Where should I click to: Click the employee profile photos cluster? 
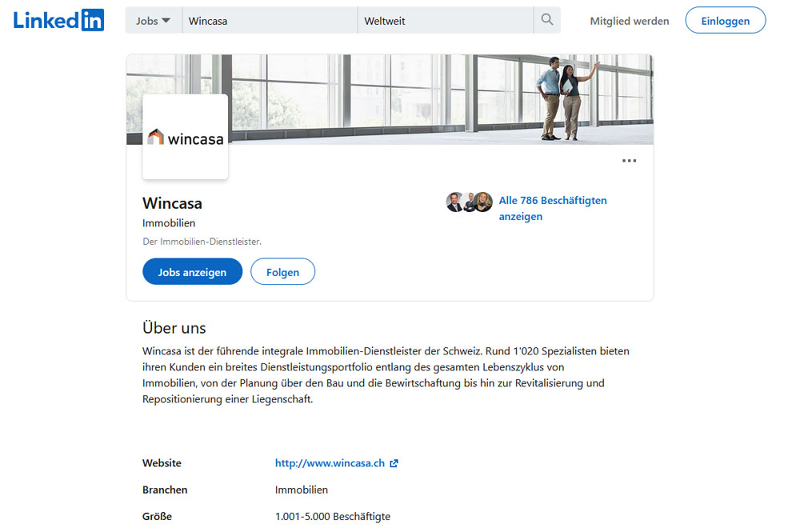point(470,202)
